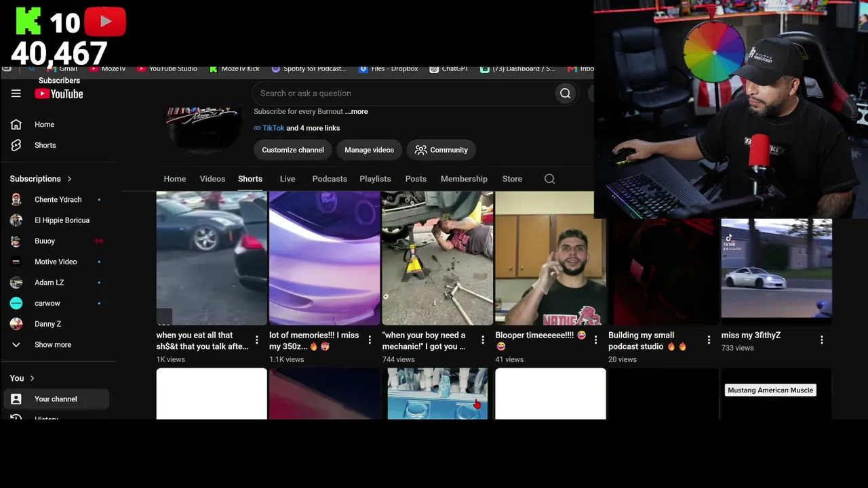Click the channel profile picture
Viewport: 868px width, 488px height.
pos(203,131)
